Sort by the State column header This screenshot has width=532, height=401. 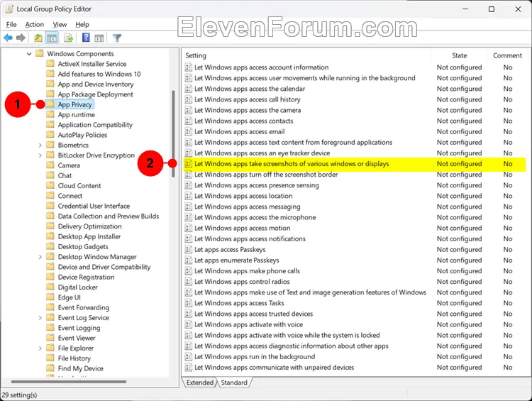(459, 55)
